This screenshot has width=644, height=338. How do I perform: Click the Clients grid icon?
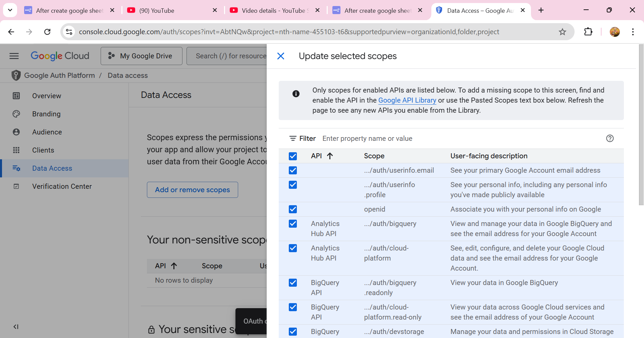[16, 150]
